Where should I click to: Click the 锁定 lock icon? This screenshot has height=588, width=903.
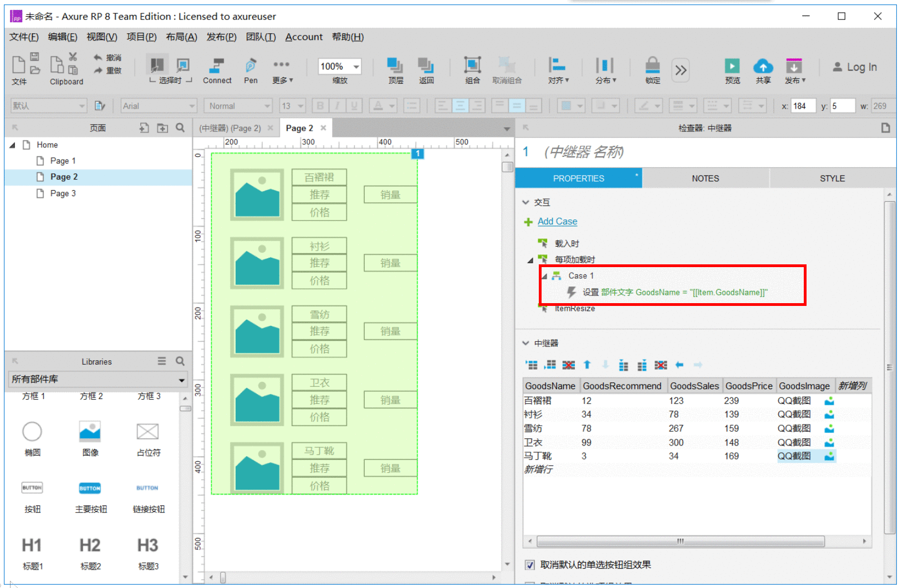652,65
